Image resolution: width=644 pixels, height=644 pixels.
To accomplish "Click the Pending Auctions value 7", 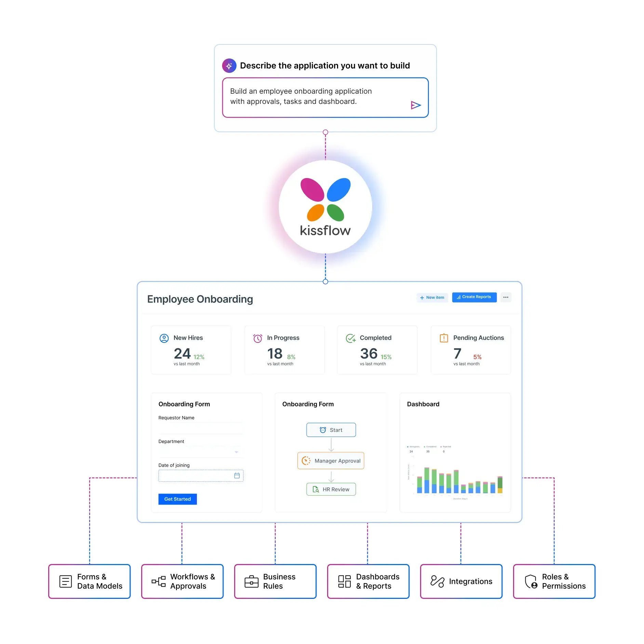I will [x=457, y=354].
